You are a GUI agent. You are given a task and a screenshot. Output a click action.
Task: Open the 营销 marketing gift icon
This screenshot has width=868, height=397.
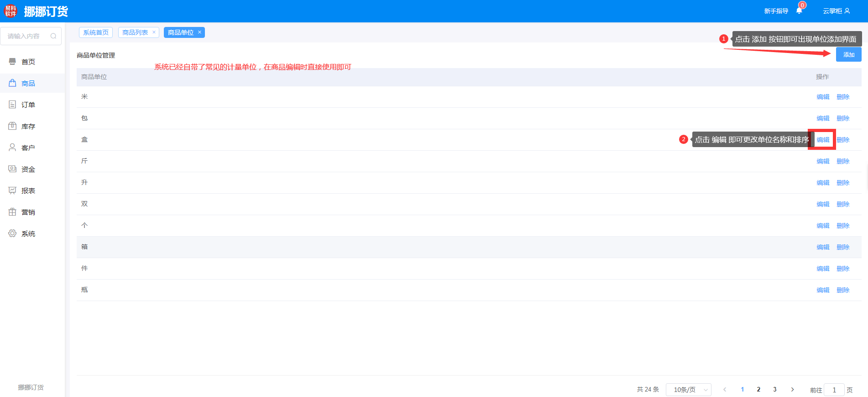12,212
